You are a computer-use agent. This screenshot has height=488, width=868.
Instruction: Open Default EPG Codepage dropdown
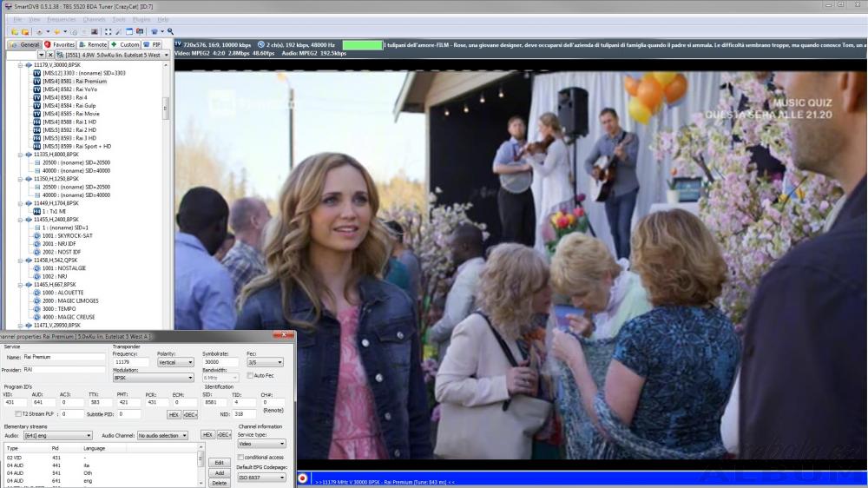click(261, 478)
